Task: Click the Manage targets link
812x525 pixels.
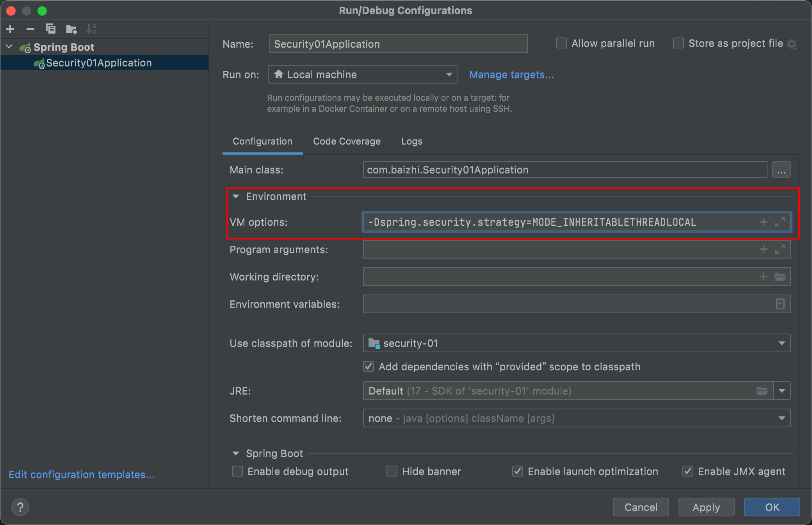Action: pyautogui.click(x=511, y=75)
